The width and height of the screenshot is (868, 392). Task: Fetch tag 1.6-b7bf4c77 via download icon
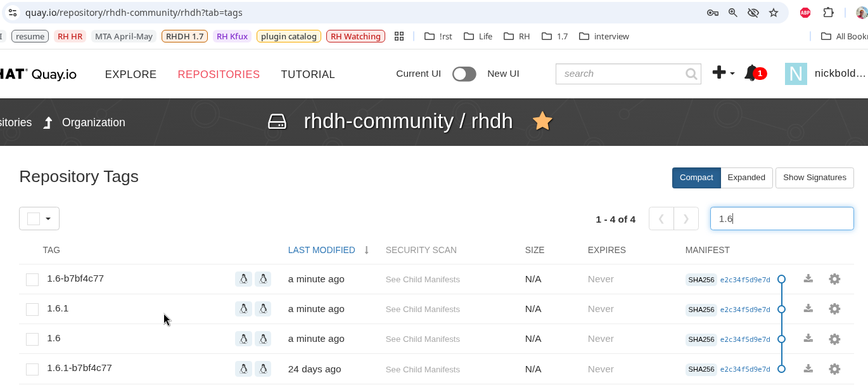click(x=808, y=278)
